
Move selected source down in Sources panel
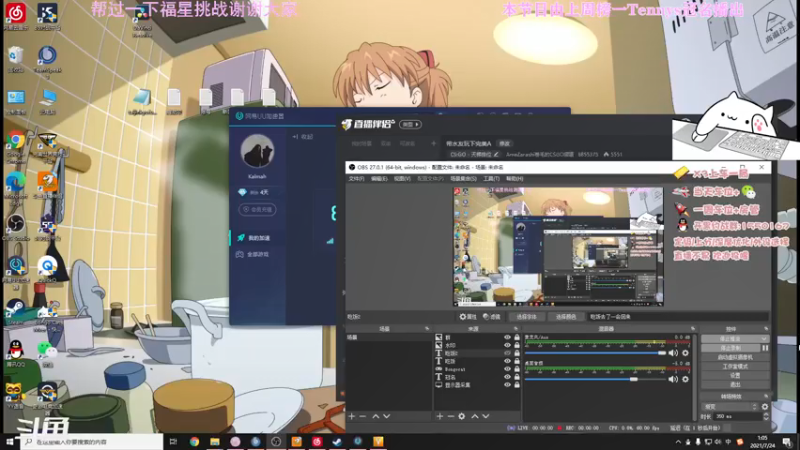coord(486,416)
